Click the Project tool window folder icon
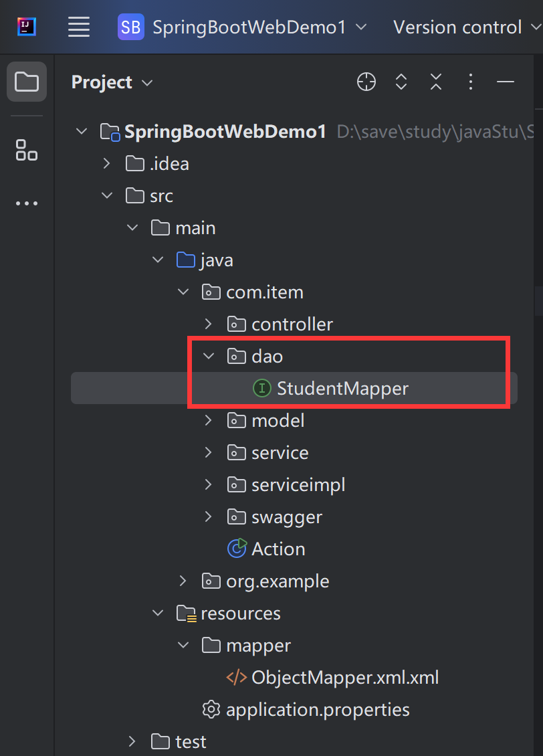This screenshot has width=543, height=756. pyautogui.click(x=27, y=82)
